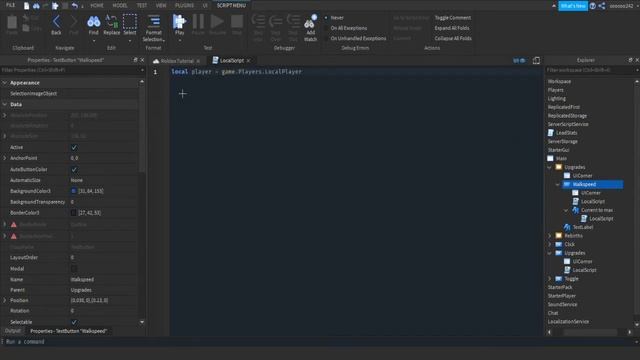
Task: Open the MODEL ribbon tab
Action: 120,6
